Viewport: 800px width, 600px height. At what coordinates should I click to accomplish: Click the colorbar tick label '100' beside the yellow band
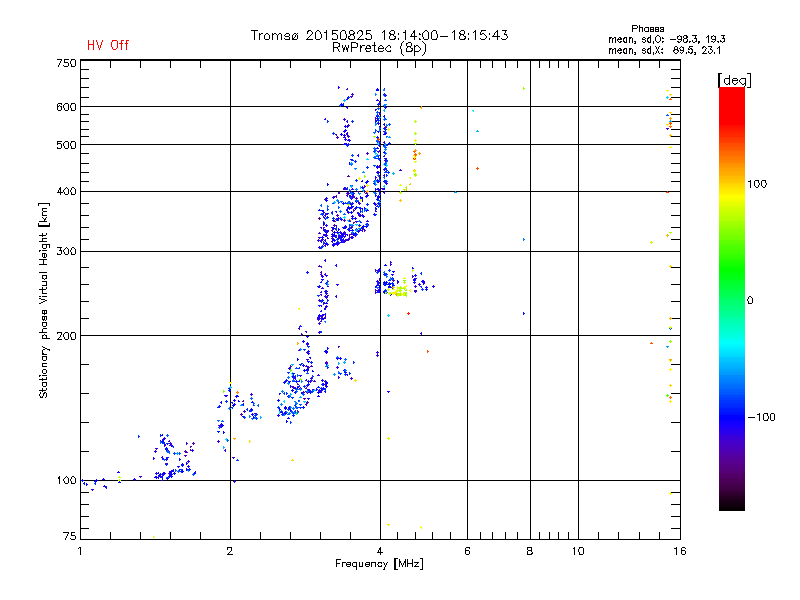click(757, 184)
